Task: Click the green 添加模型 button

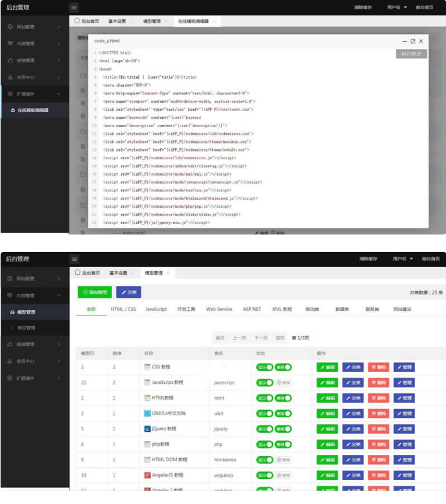Action: [95, 292]
